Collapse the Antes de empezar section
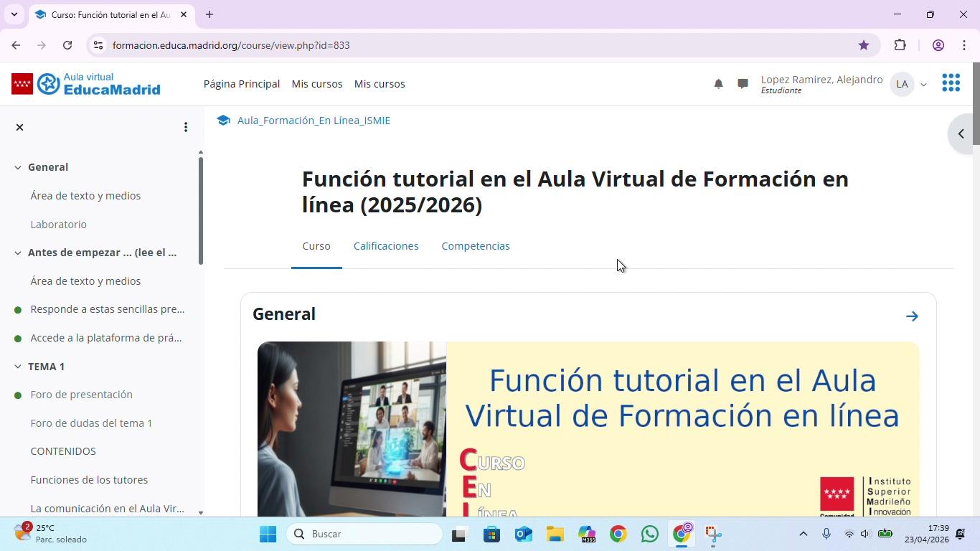 pos(18,253)
